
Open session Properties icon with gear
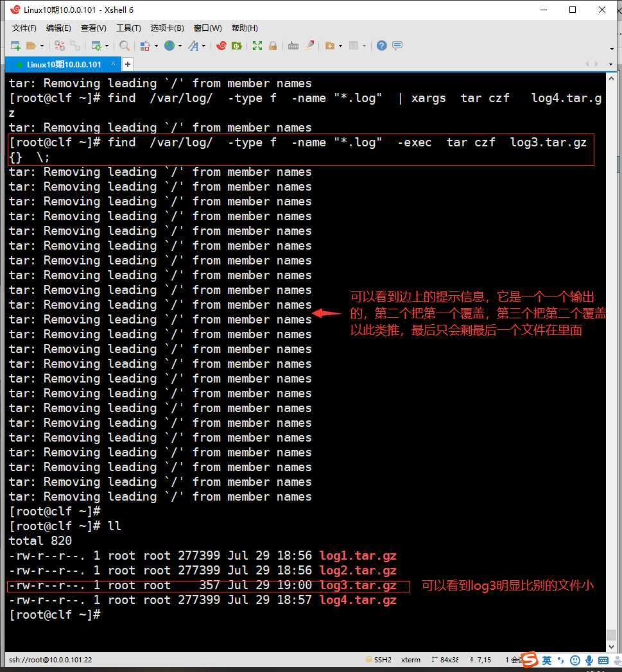[96, 46]
